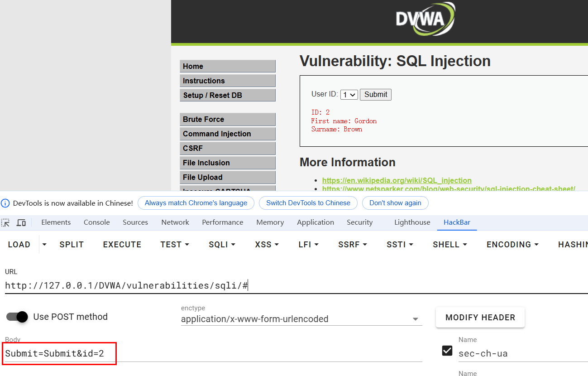
Task: Click the inspect element picker icon
Action: pos(5,222)
